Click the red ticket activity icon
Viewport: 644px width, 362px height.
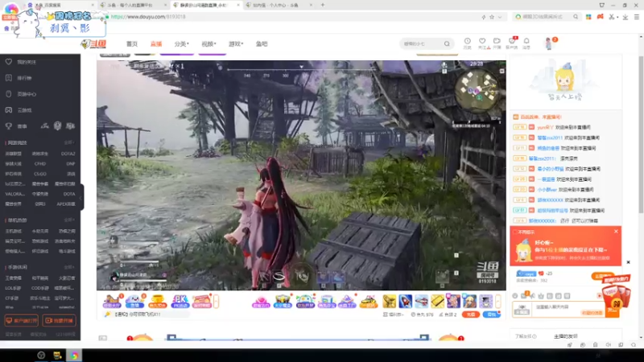[202, 301]
